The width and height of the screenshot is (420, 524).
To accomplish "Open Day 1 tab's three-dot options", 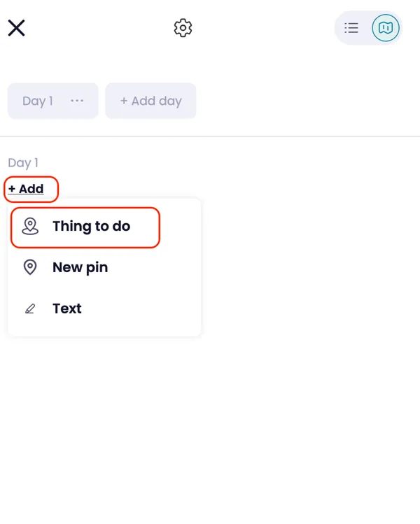I will (x=77, y=101).
